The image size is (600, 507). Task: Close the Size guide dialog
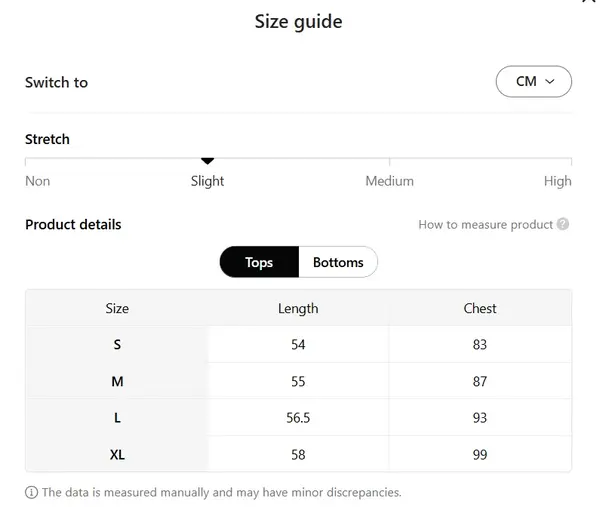tap(588, 3)
